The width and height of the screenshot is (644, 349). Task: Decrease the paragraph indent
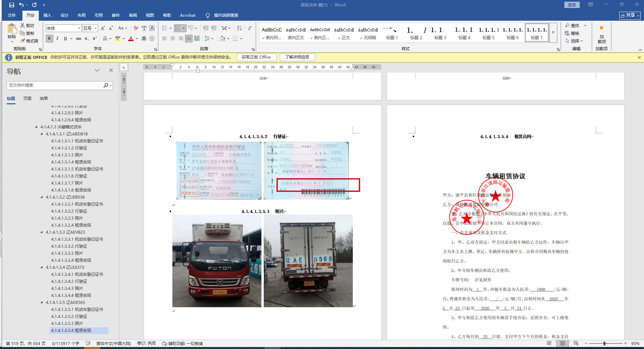point(206,28)
